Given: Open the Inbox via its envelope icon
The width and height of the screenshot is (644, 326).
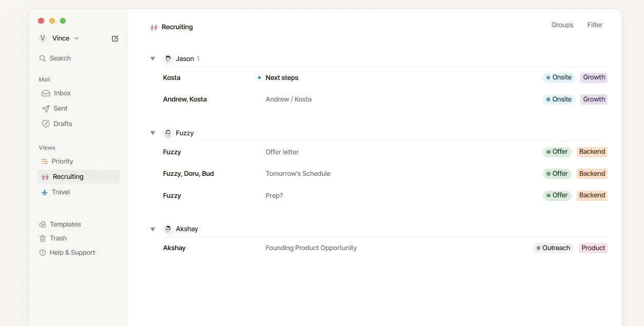Looking at the screenshot, I should pos(46,93).
